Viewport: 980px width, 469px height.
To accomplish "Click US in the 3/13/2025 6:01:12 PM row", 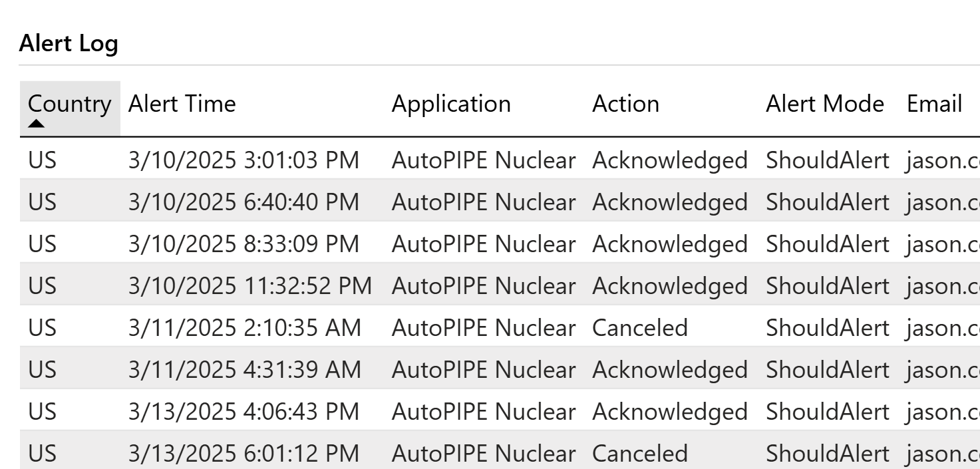I will click(x=42, y=453).
